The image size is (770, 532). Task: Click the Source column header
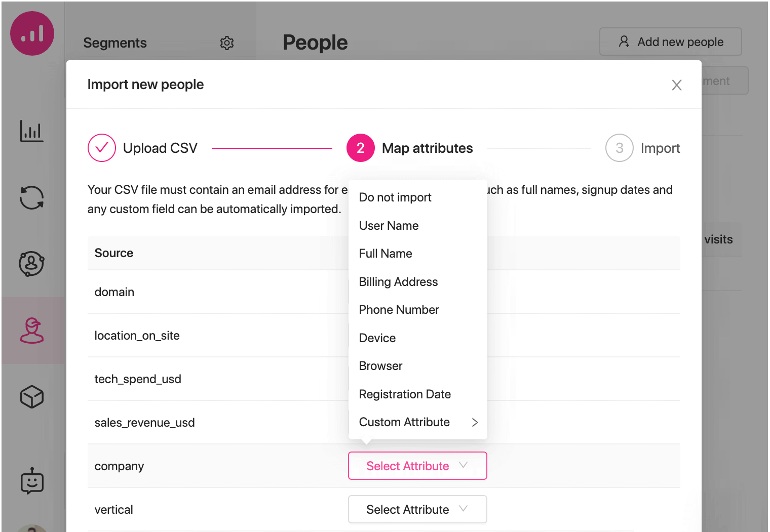pos(114,253)
